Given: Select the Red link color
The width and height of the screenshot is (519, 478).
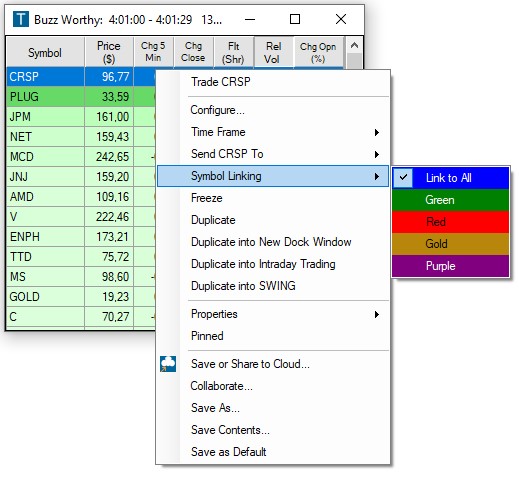Looking at the screenshot, I should coord(451,222).
